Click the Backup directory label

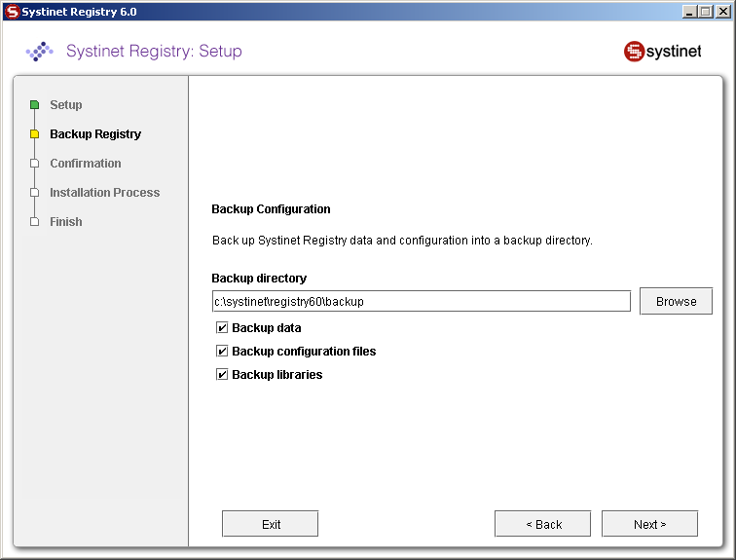point(259,278)
